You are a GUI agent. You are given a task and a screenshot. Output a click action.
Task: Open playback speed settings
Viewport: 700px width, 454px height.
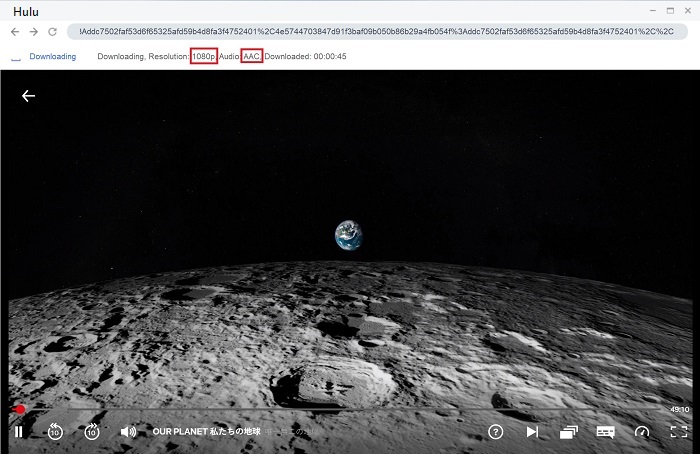[x=642, y=432]
